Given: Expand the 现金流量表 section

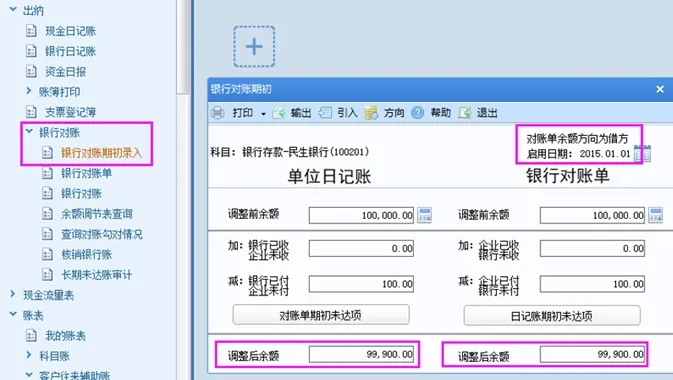Looking at the screenshot, I should pyautogui.click(x=12, y=294).
